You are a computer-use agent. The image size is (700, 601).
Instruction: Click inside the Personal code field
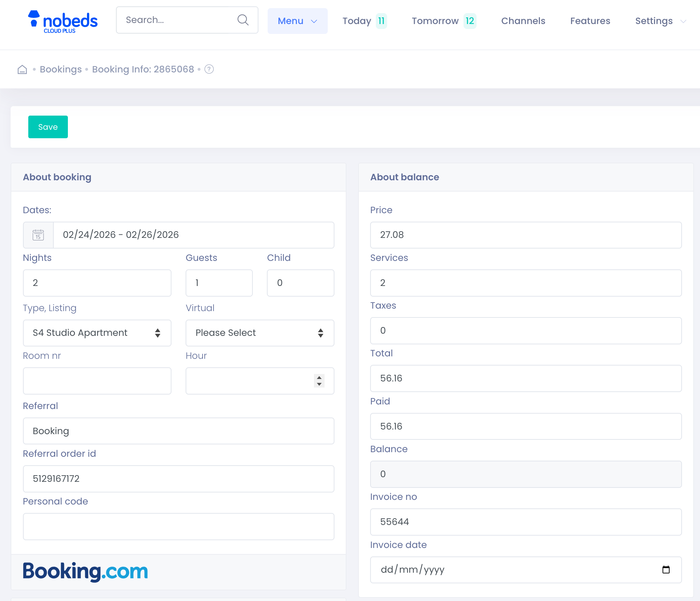(x=178, y=526)
